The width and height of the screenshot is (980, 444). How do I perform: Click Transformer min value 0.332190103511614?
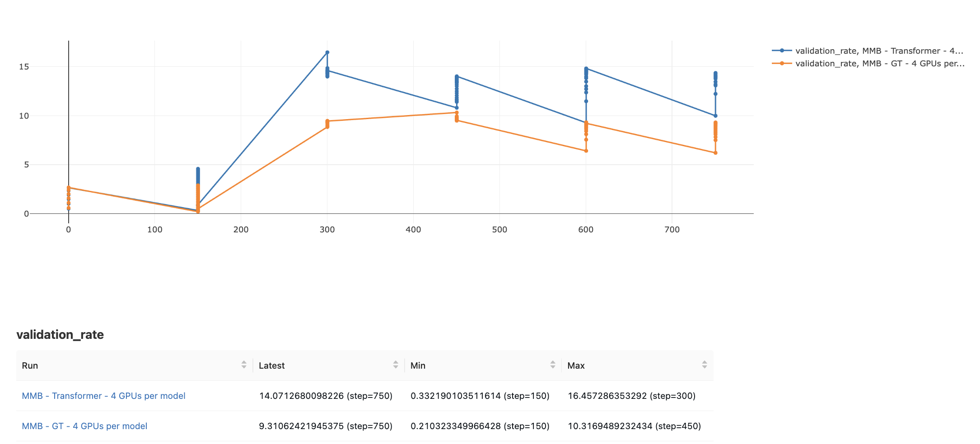(x=480, y=396)
